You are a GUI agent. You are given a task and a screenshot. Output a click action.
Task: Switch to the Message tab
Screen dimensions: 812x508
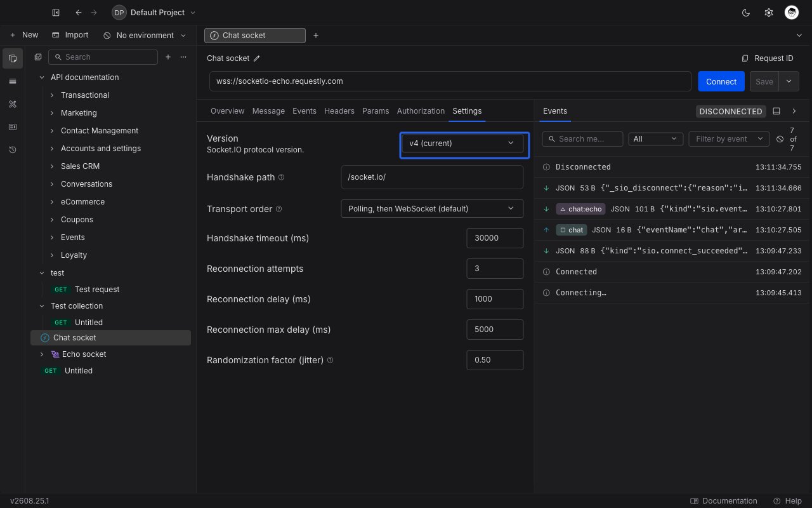click(268, 111)
